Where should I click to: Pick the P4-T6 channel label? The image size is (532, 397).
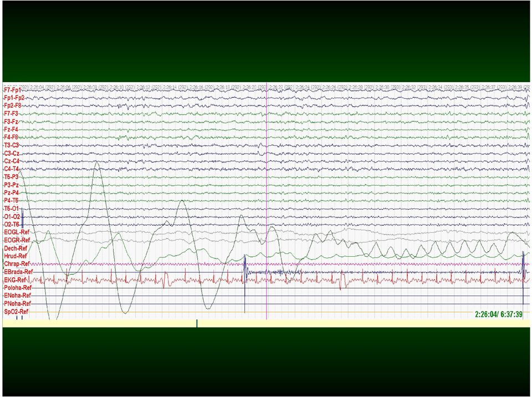tap(11, 201)
